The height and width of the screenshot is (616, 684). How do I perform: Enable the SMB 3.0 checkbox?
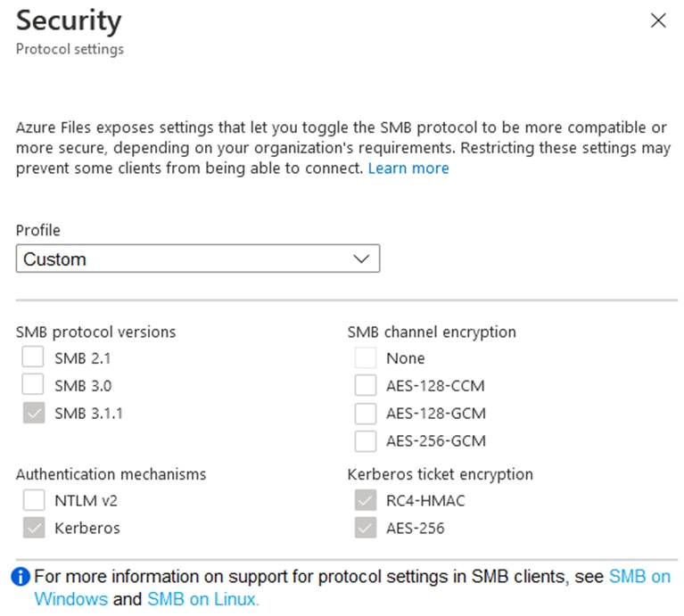pyautogui.click(x=33, y=385)
